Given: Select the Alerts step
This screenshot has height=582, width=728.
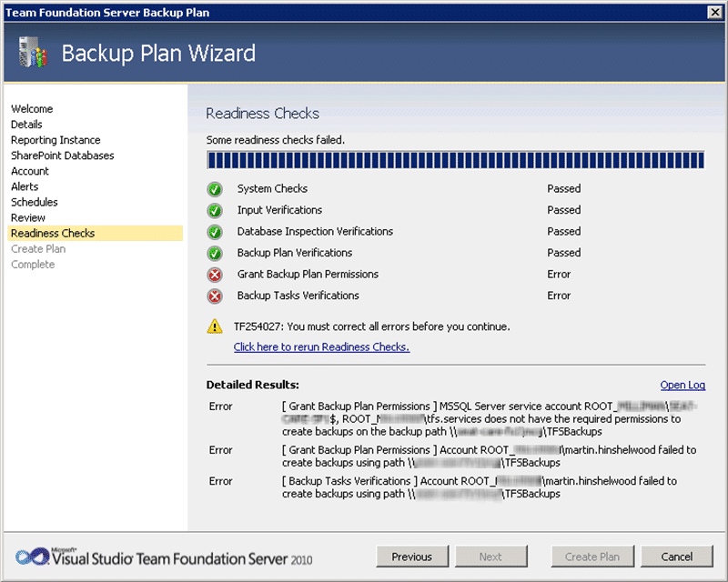Looking at the screenshot, I should [x=25, y=186].
